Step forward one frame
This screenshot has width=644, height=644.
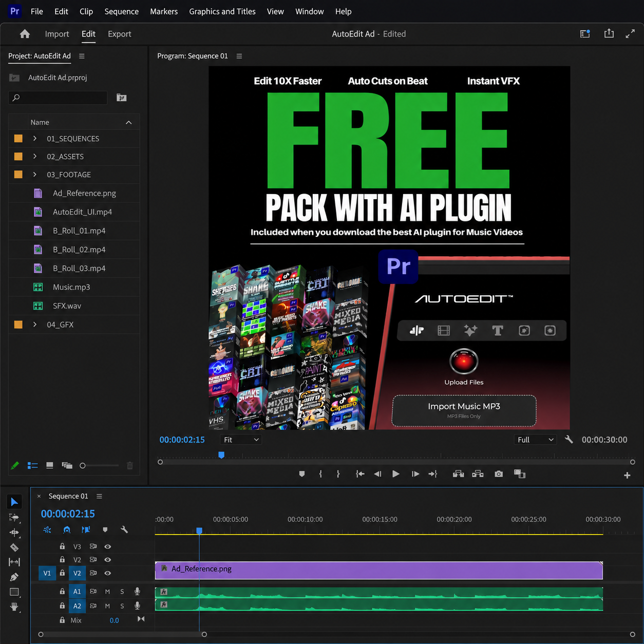tap(415, 474)
